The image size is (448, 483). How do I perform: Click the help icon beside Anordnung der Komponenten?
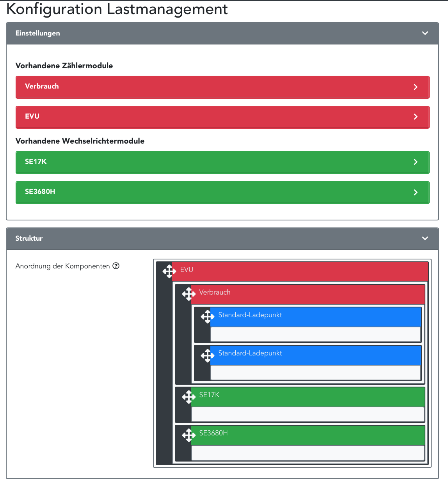point(116,266)
